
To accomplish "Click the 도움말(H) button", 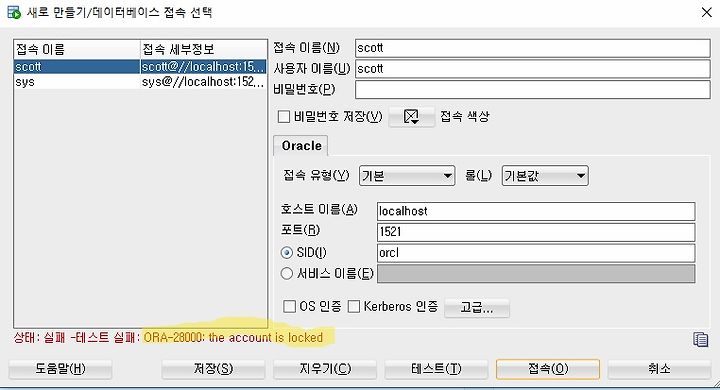I will pyautogui.click(x=60, y=369).
